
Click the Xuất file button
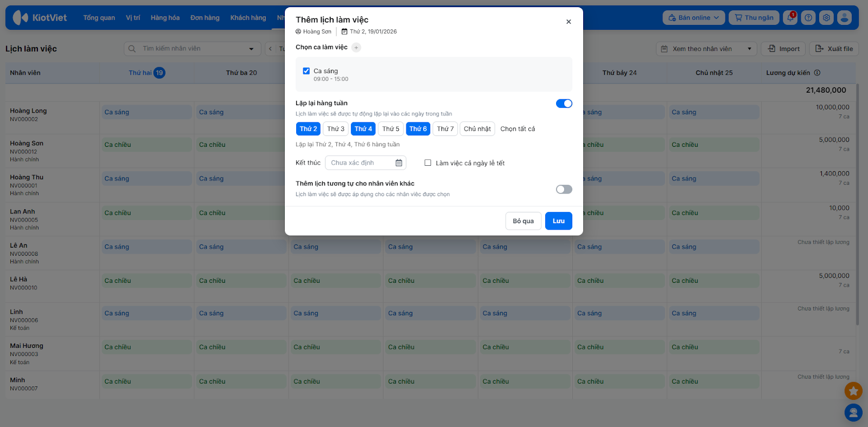click(834, 49)
